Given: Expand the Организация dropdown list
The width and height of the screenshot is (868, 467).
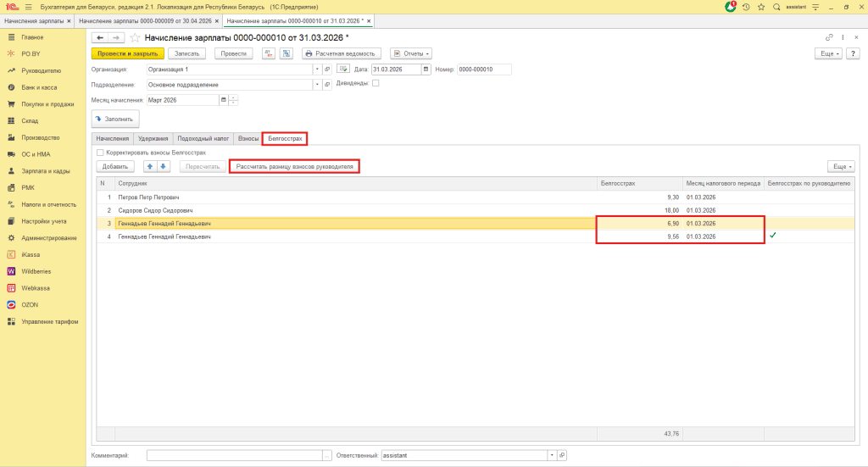Looking at the screenshot, I should tap(317, 69).
